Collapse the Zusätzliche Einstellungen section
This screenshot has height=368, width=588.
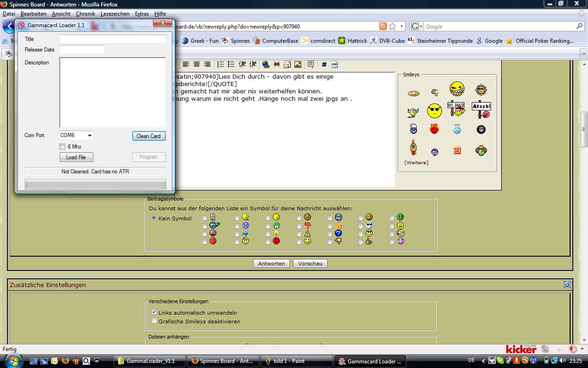pyautogui.click(x=567, y=285)
